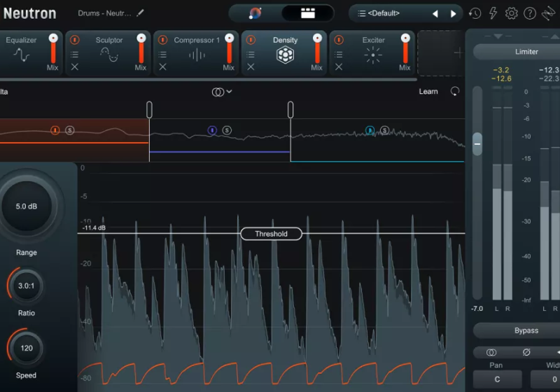Click the Width field showing 0
The width and height of the screenshot is (560, 392).
click(545, 379)
